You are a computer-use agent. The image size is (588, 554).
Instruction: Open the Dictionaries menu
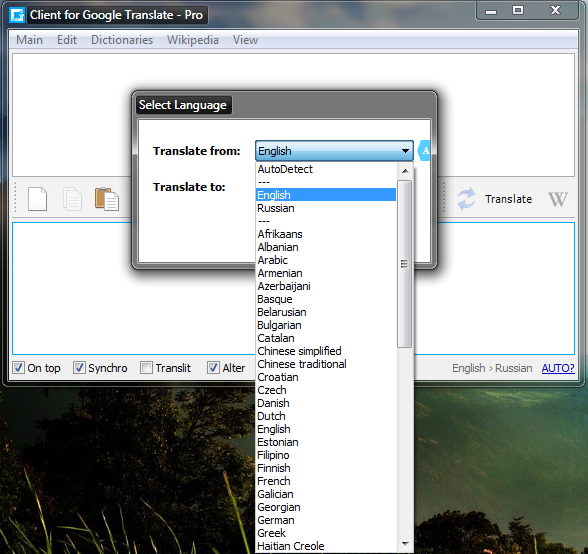(122, 40)
